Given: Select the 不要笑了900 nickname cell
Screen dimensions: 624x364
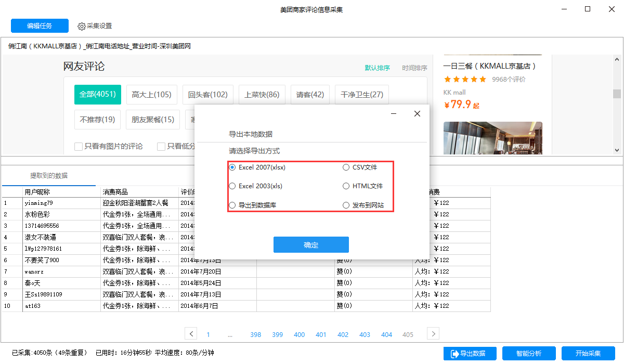Looking at the screenshot, I should coord(62,260).
